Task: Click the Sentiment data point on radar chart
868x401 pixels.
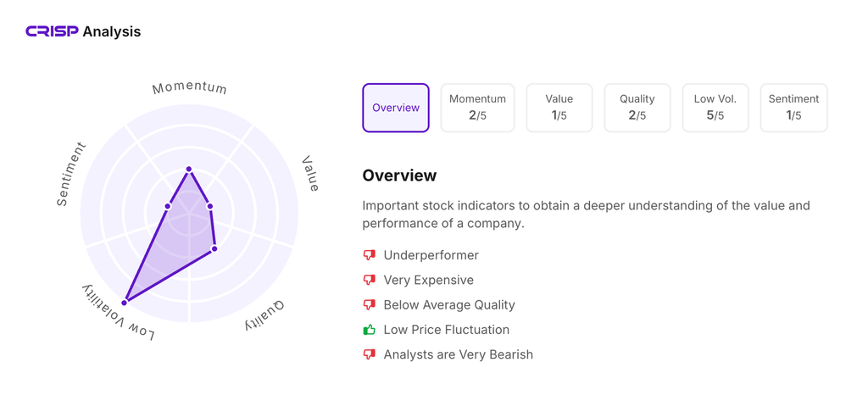Action: pyautogui.click(x=168, y=206)
